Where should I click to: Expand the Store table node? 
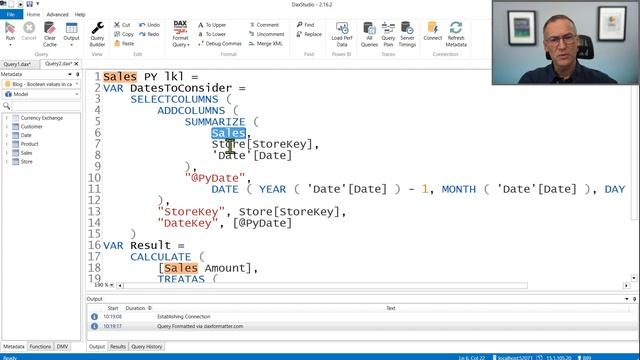tap(7, 162)
